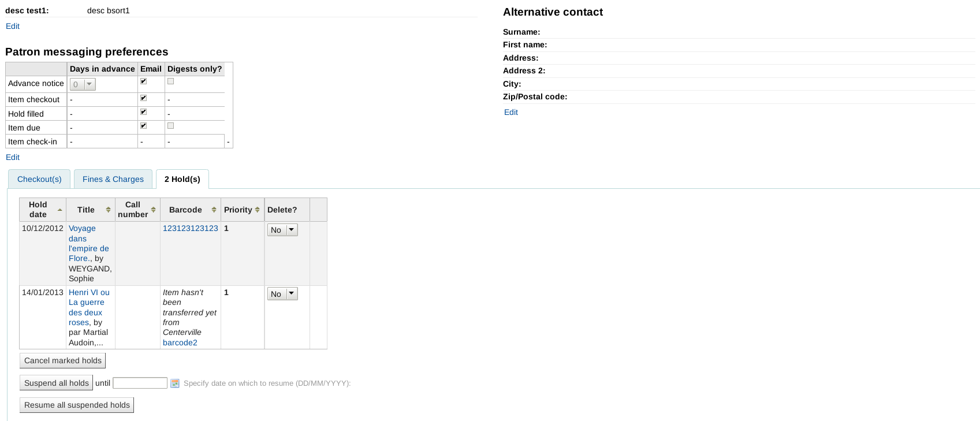980x421 pixels.
Task: Sort holds by Hold date column arrow
Action: click(x=59, y=210)
